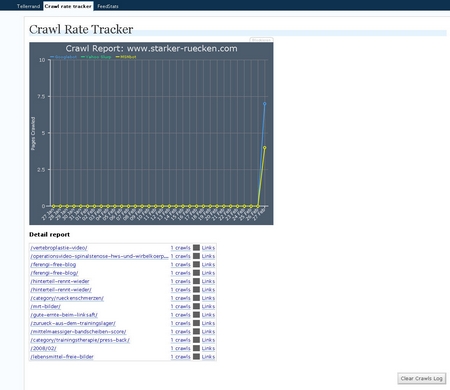Click 'Links' for /zurueck-aus-dem-trainingslager/
This screenshot has height=390, width=450.
tap(208, 323)
